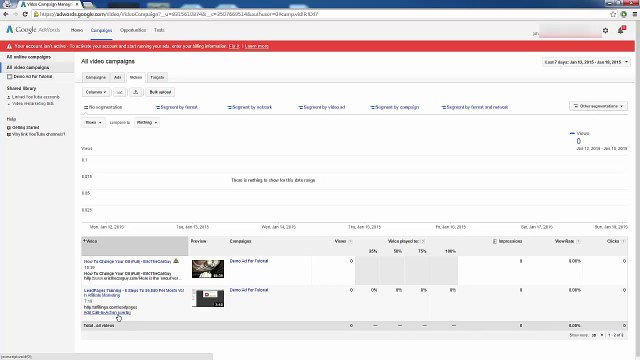Reload the page in the browser
Viewport: 640px width, 360px height.
coord(25,14)
